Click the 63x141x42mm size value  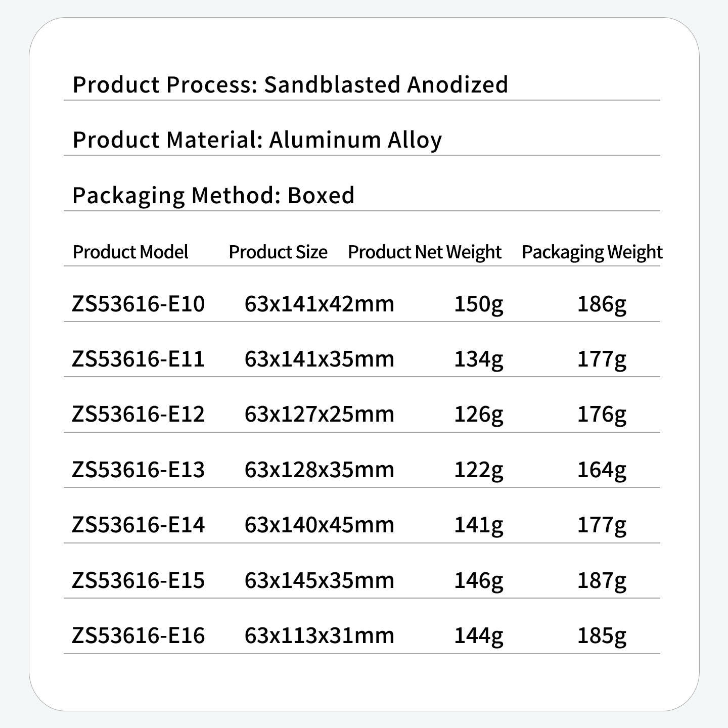tap(319, 304)
